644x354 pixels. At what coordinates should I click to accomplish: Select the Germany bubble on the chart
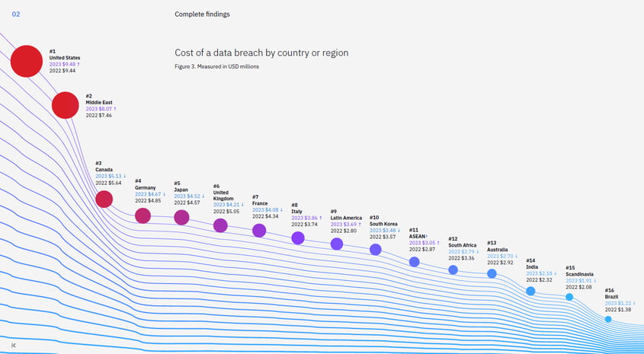click(143, 215)
